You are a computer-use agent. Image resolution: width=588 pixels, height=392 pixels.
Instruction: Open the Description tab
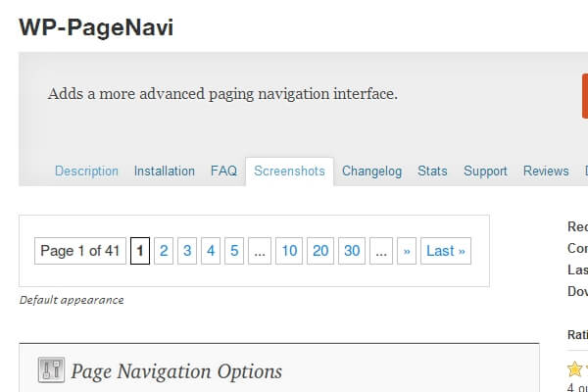click(x=86, y=171)
